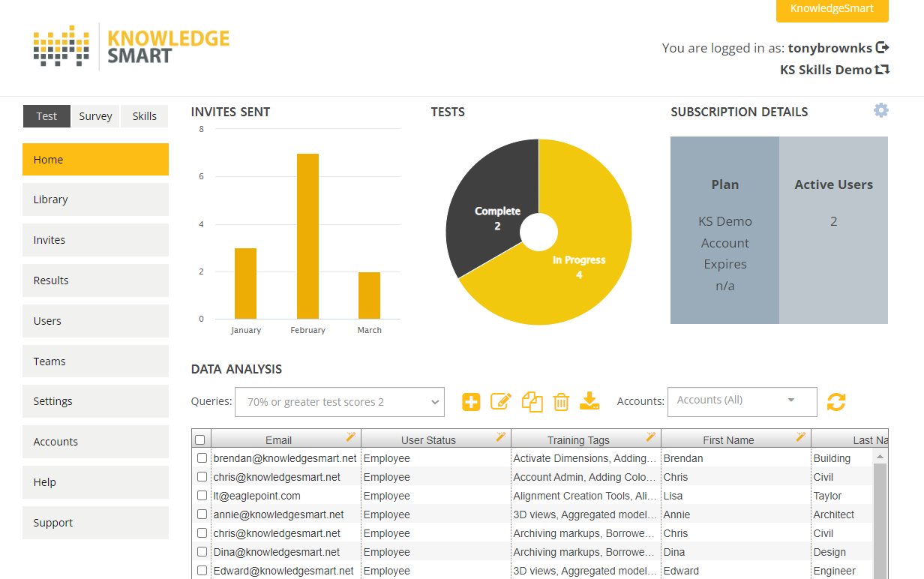Click the Active Users subscription tile
This screenshot has height=579, width=924.
[x=833, y=230]
